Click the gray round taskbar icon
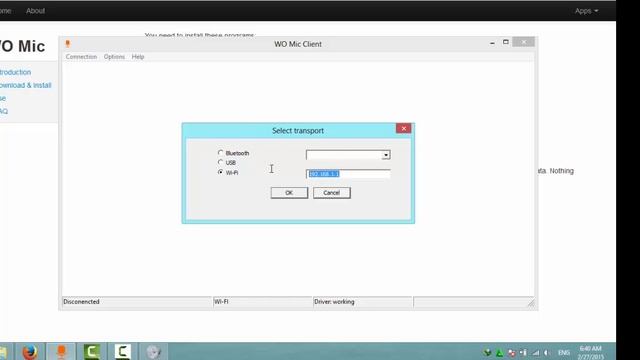The width and height of the screenshot is (640, 360). pyautogui.click(x=153, y=352)
